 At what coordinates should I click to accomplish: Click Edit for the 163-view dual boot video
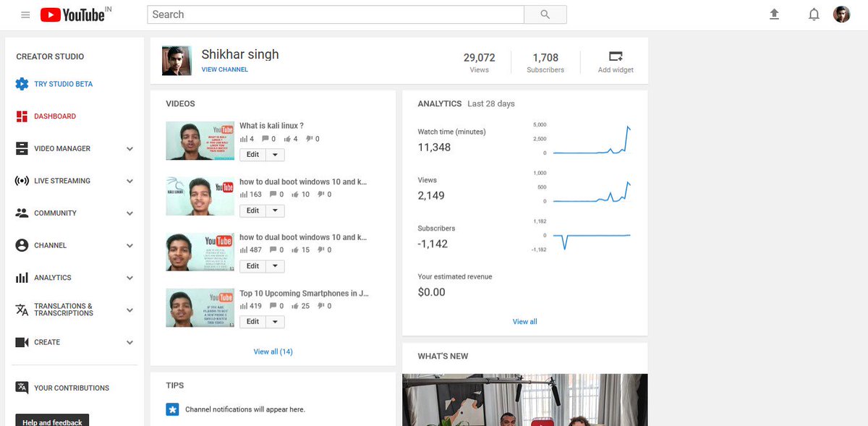(x=253, y=210)
